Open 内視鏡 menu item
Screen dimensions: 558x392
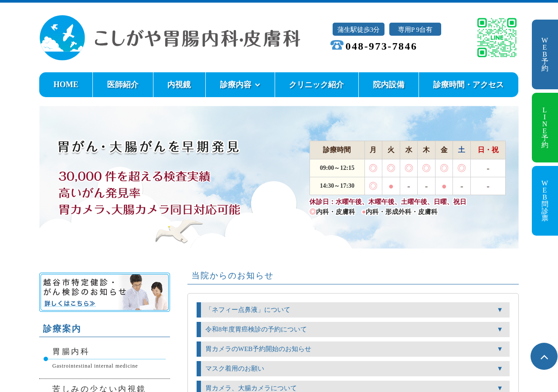(x=179, y=85)
